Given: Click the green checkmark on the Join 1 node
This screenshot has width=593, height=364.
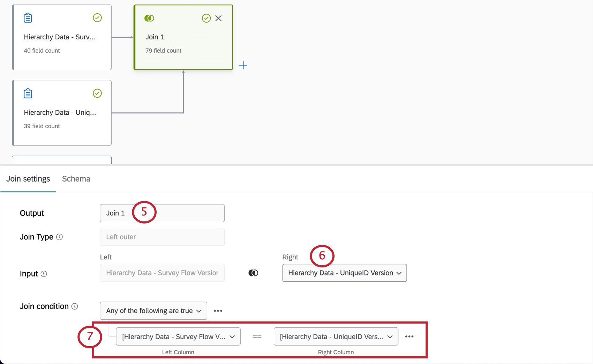Looking at the screenshot, I should (x=206, y=18).
